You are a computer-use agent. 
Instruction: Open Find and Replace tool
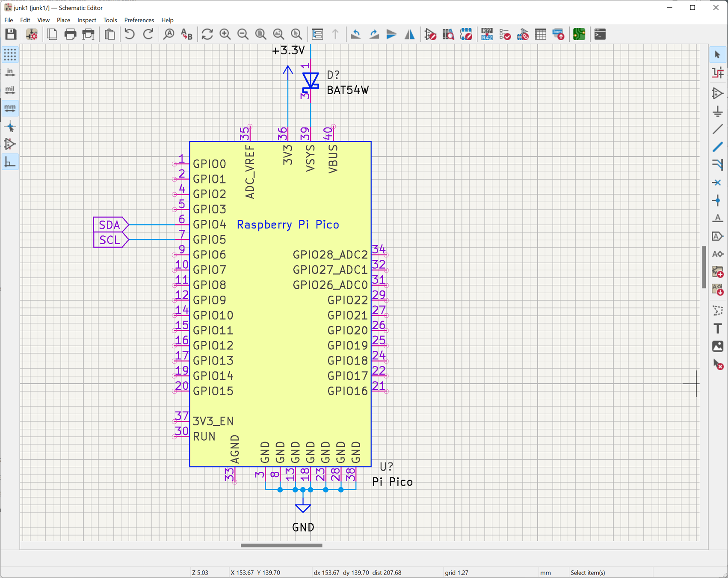point(186,34)
